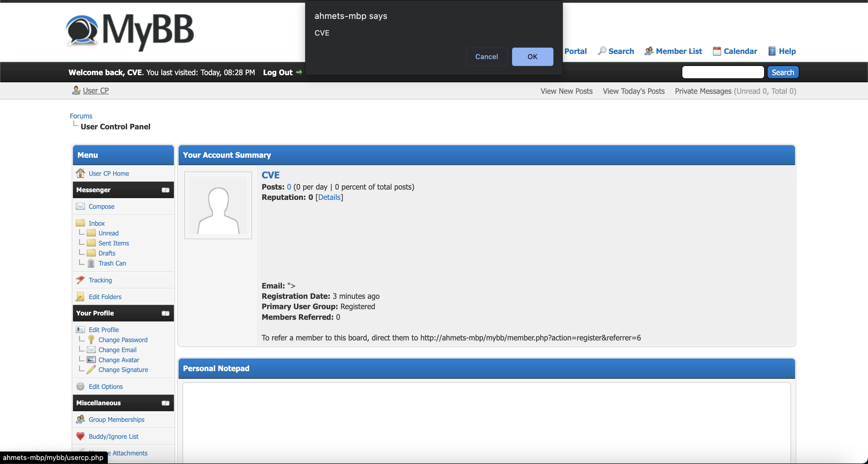Viewport: 868px width, 464px height.
Task: Collapse the Miscellaneous menu section
Action: (165, 403)
